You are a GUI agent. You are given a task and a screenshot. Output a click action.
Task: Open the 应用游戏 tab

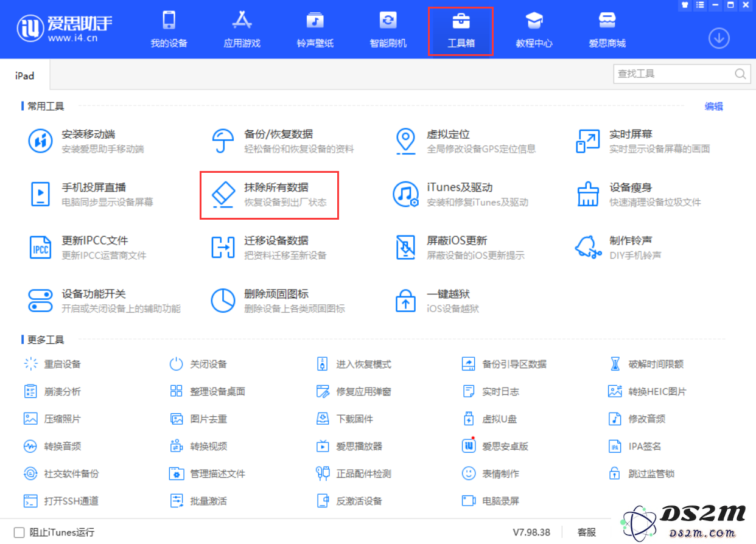pos(242,29)
